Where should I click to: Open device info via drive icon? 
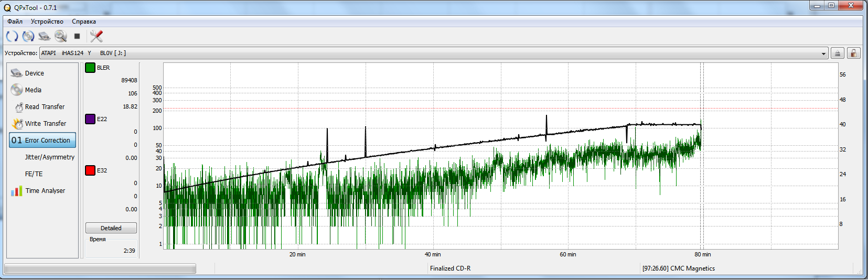tap(45, 36)
